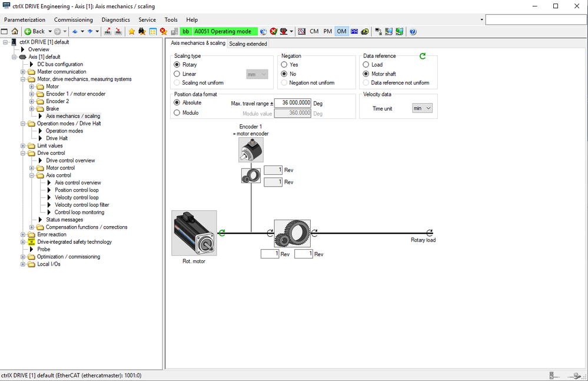
Task: Open Drive Halt tree item
Action: tap(57, 138)
